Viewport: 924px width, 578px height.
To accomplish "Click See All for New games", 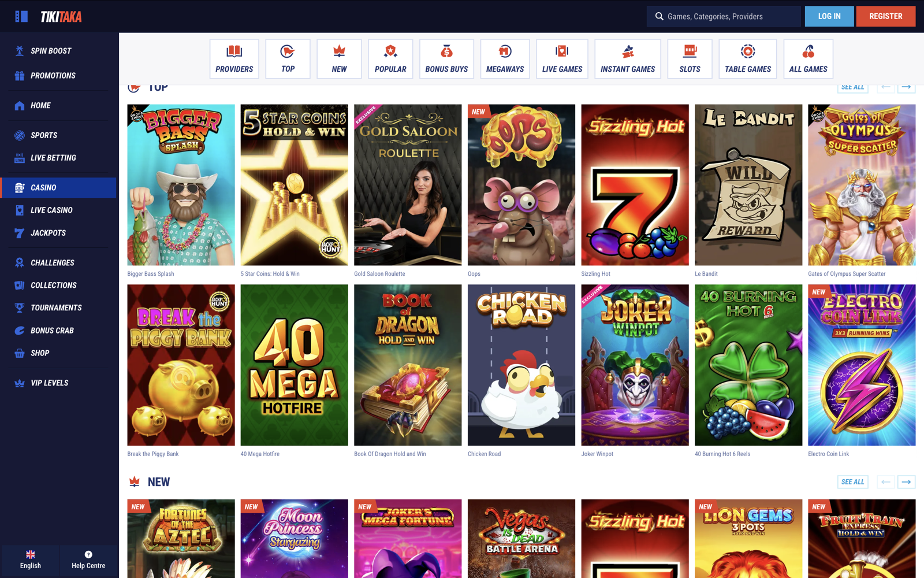I will tap(852, 481).
